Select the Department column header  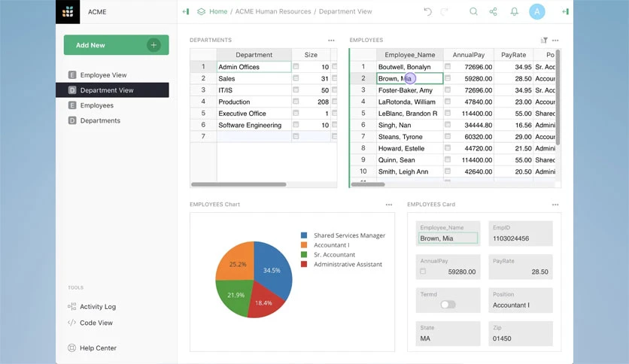254,55
